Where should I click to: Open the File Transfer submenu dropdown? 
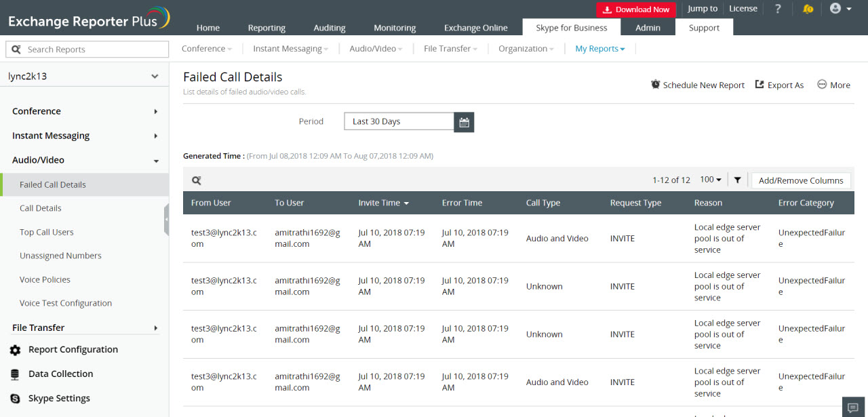pyautogui.click(x=451, y=49)
